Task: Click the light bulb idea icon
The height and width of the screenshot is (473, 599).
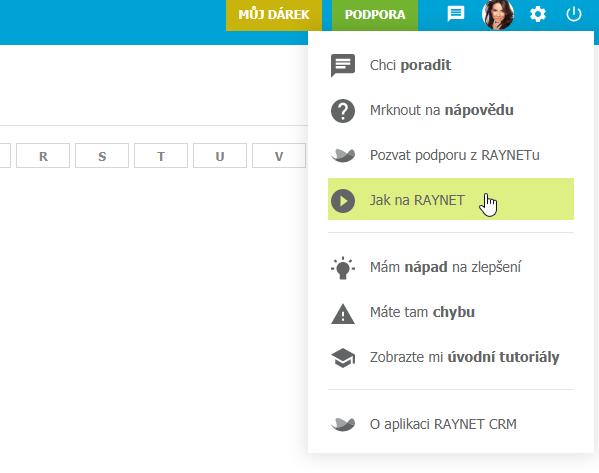Action: [343, 268]
